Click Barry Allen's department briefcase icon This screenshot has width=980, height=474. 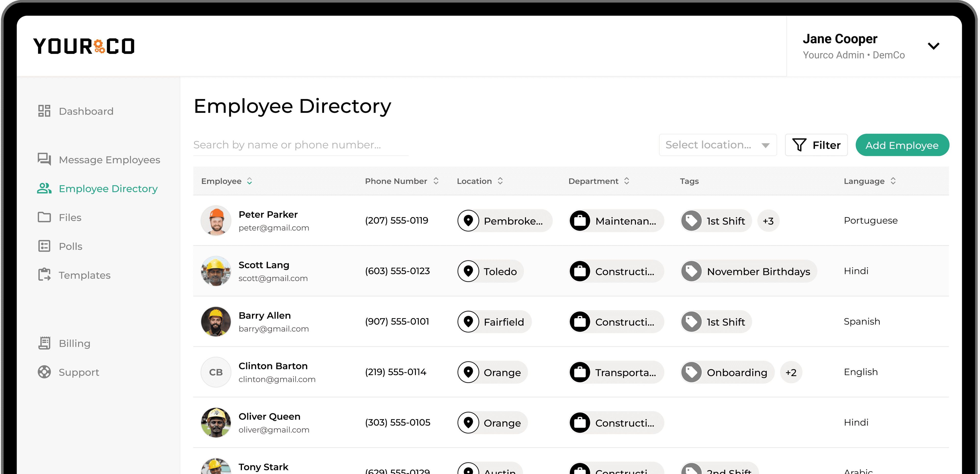click(x=580, y=322)
